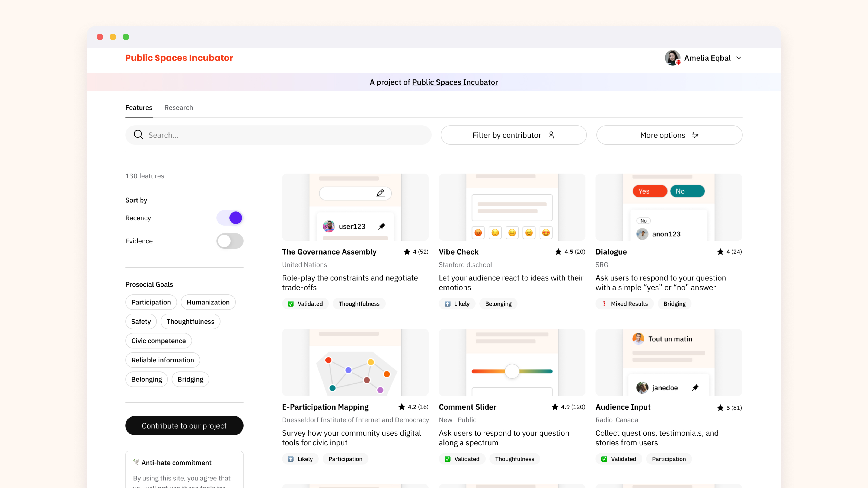Click the angry emoji reaction in Vibe Check
The image size is (868, 488).
[478, 232]
